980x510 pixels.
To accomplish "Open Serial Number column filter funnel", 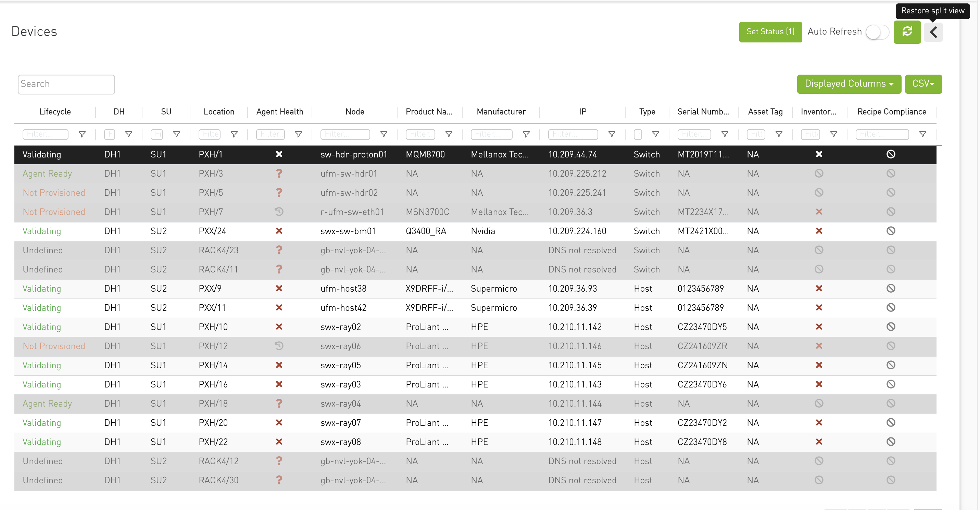I will click(725, 134).
